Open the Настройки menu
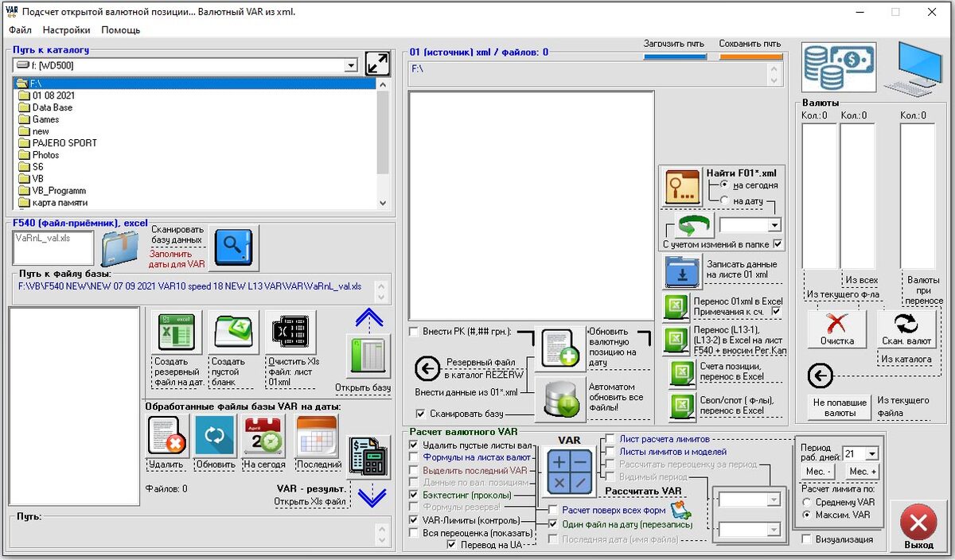The image size is (955, 560). (x=66, y=30)
